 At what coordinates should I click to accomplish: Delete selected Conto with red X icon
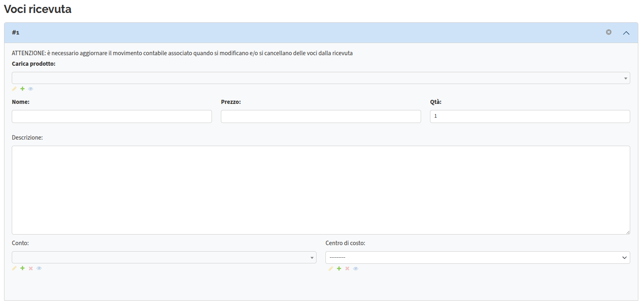[31, 268]
